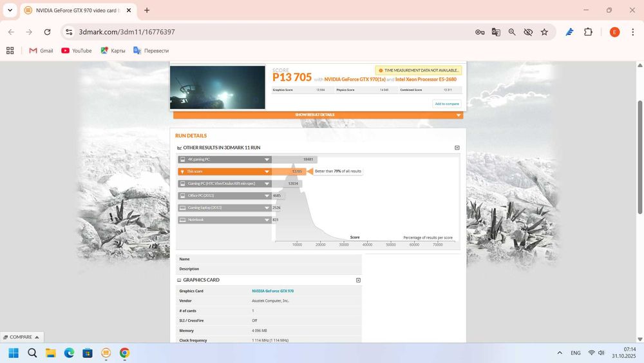
Task: Click the address bar URL field
Action: (271, 32)
